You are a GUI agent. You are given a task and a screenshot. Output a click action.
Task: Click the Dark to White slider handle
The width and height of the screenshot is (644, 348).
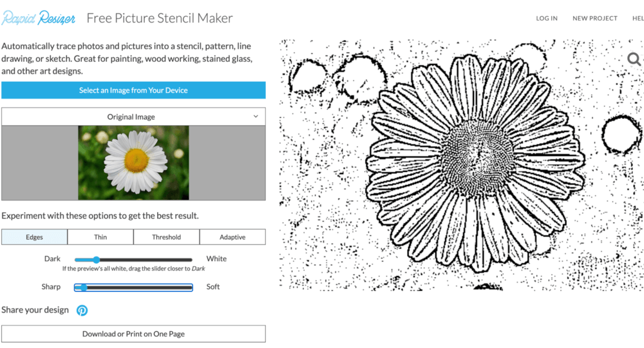pyautogui.click(x=96, y=260)
